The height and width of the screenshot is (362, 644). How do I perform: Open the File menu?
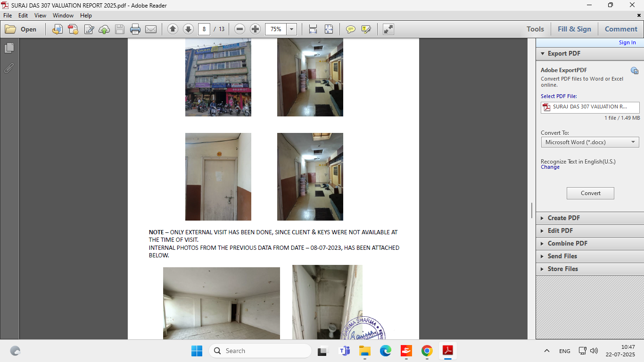[8, 16]
